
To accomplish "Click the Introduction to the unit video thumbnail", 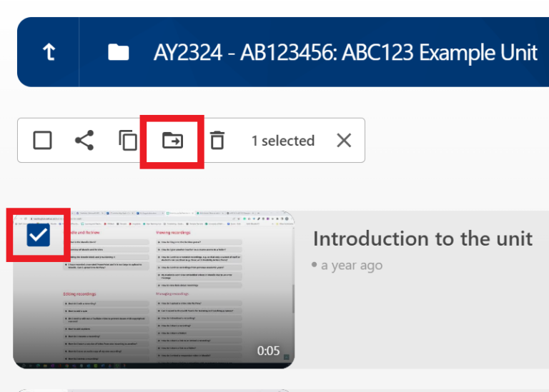I will click(x=154, y=300).
